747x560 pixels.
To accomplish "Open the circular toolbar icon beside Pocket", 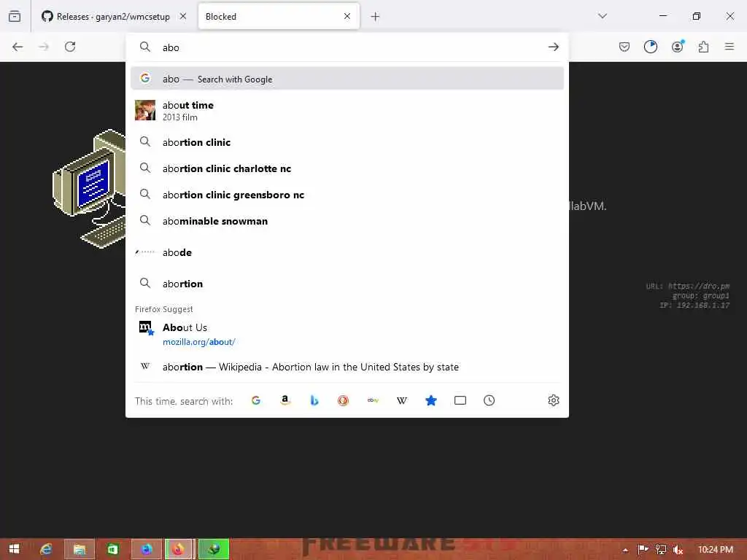I will coord(650,47).
